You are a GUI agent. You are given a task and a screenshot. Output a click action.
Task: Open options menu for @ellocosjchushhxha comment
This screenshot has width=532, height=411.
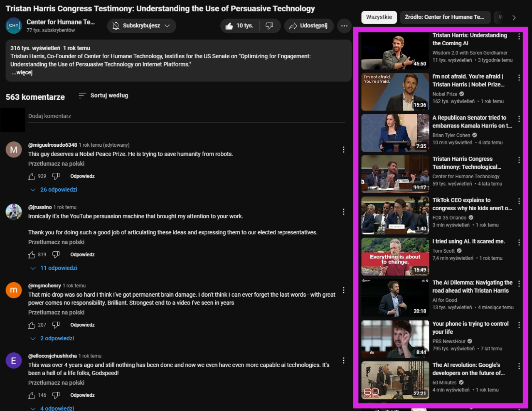343,360
